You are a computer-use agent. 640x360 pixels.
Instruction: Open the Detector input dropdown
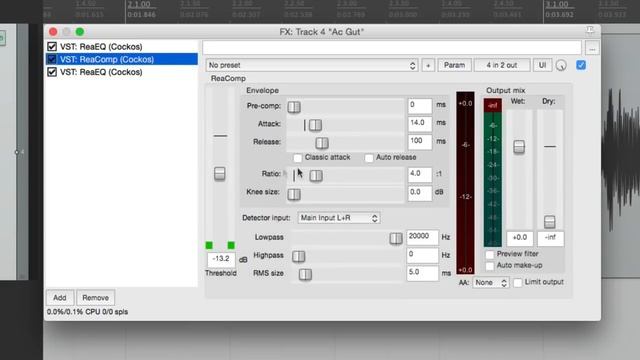coord(339,218)
